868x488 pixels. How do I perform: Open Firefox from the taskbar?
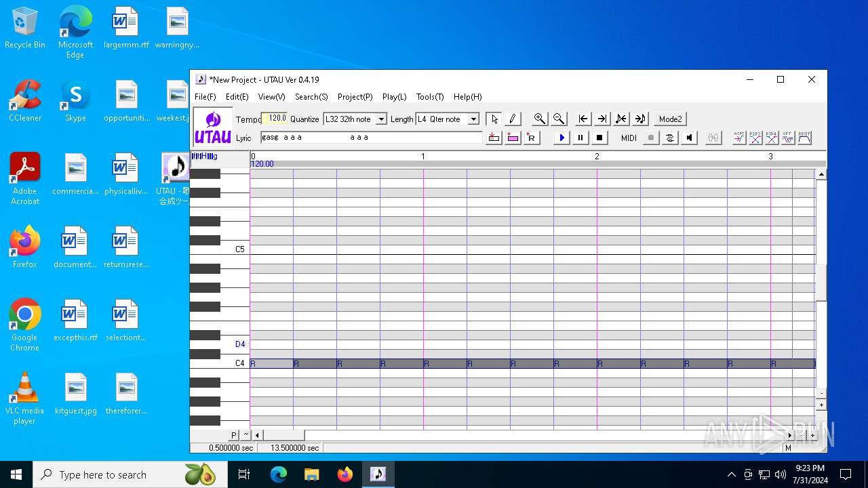tap(344, 474)
